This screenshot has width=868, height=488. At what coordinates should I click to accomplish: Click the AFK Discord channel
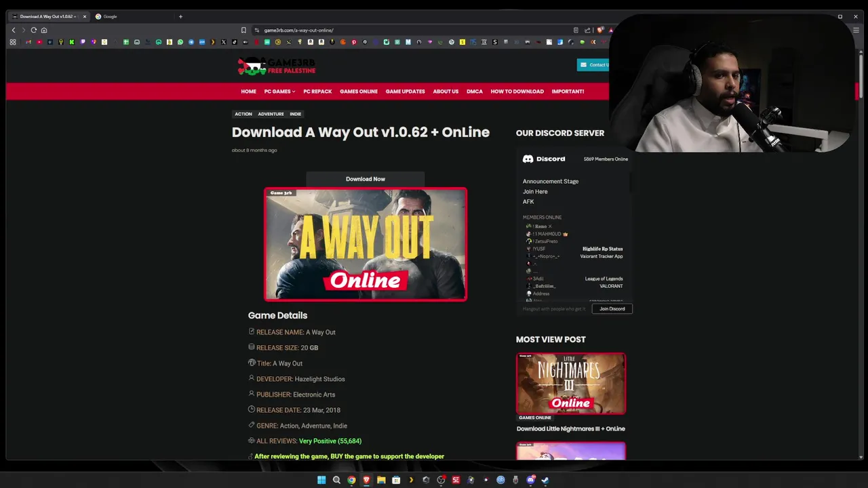tap(528, 202)
